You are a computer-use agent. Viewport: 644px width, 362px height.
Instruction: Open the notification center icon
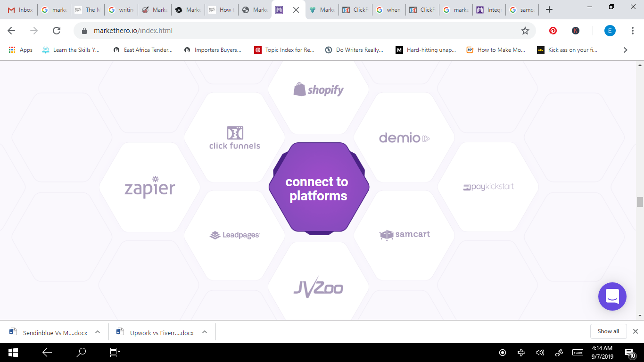(x=630, y=353)
